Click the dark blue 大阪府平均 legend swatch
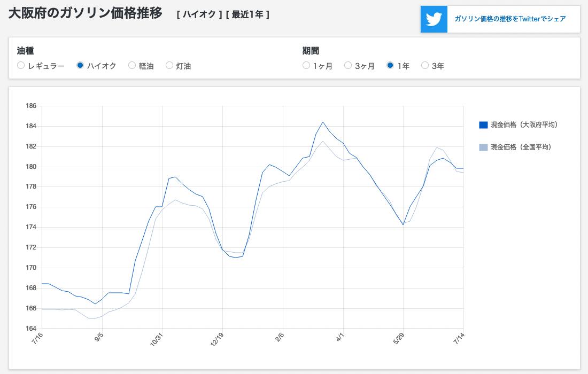588x374 pixels. (x=483, y=125)
